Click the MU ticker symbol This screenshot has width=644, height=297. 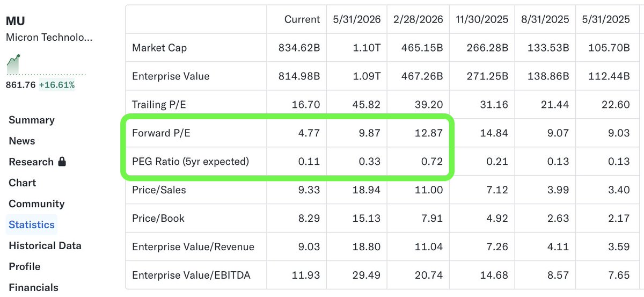16,21
